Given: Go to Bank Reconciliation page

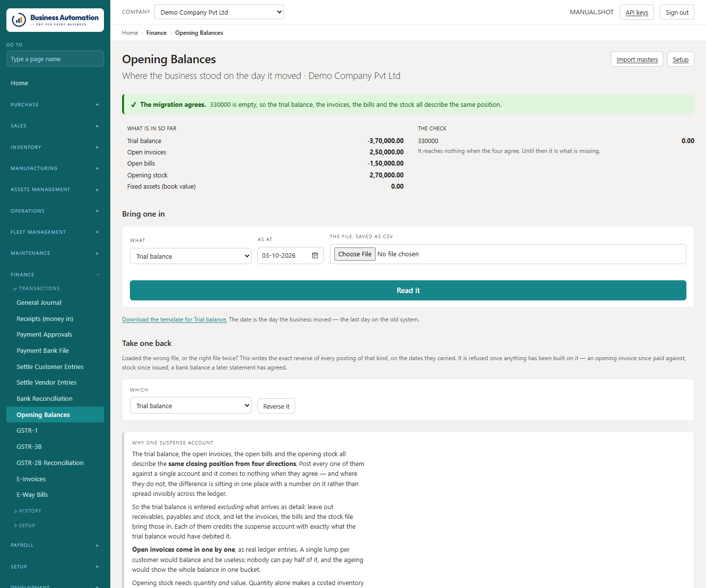Looking at the screenshot, I should tap(55, 399).
